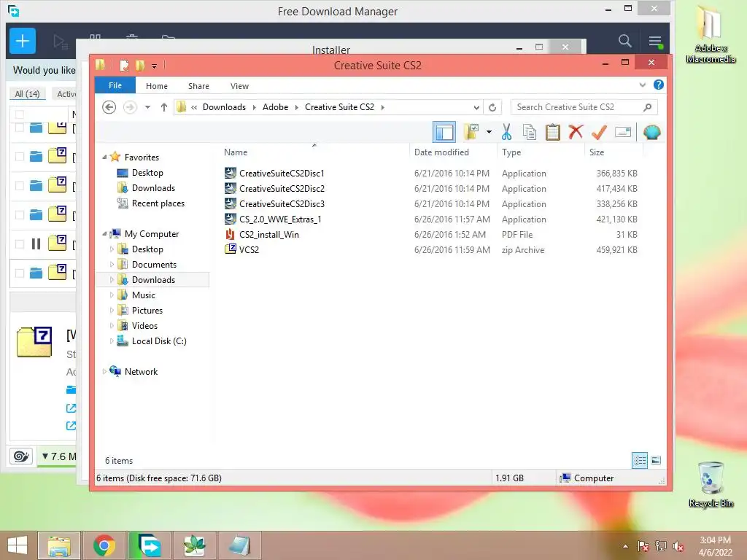The image size is (747, 560).
Task: Expand the ribbon chevron
Action: click(x=642, y=85)
